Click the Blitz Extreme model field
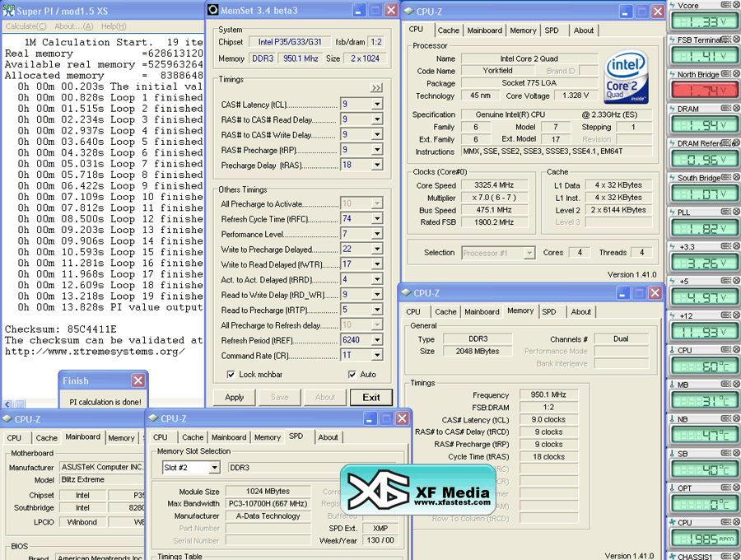Viewport: 741px width, 560px height. pyautogui.click(x=101, y=479)
